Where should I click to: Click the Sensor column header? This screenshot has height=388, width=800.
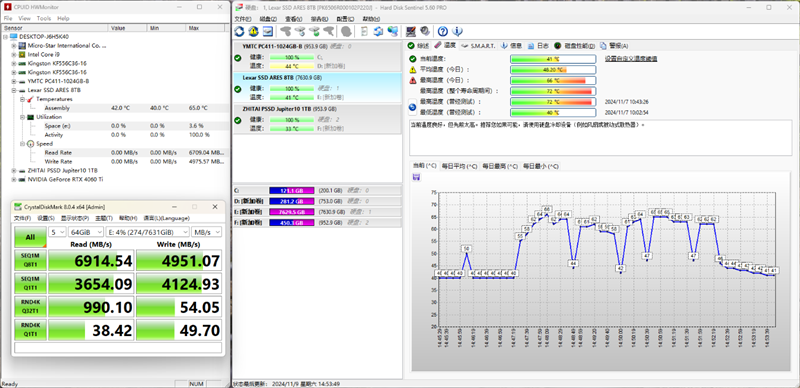(x=55, y=28)
